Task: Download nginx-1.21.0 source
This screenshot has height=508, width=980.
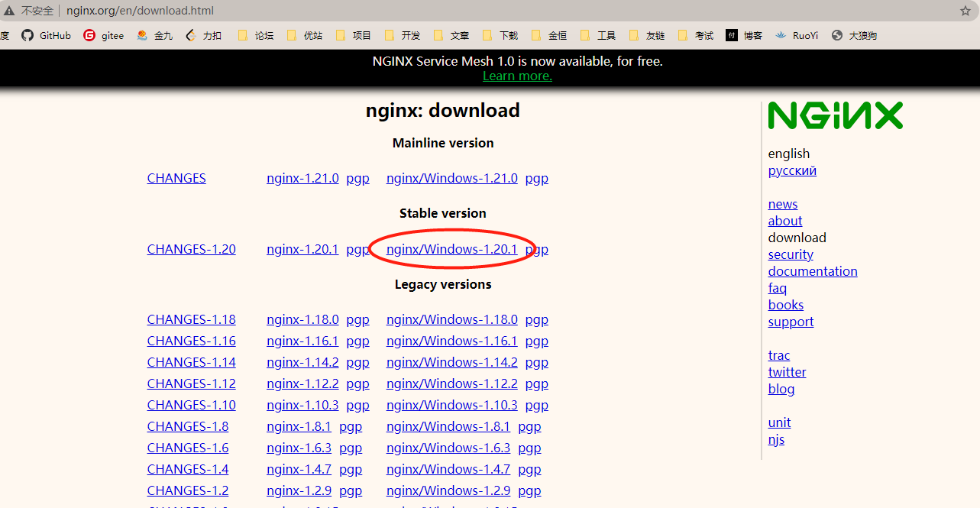Action: [302, 178]
